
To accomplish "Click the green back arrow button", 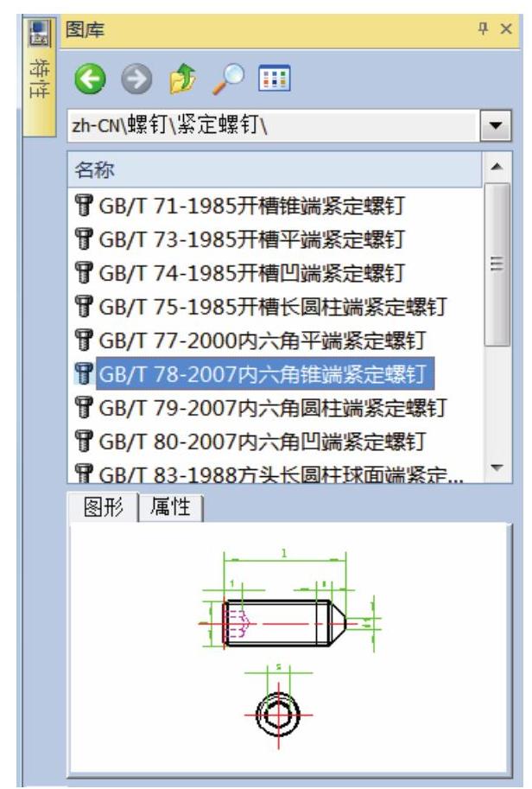I will tap(90, 79).
